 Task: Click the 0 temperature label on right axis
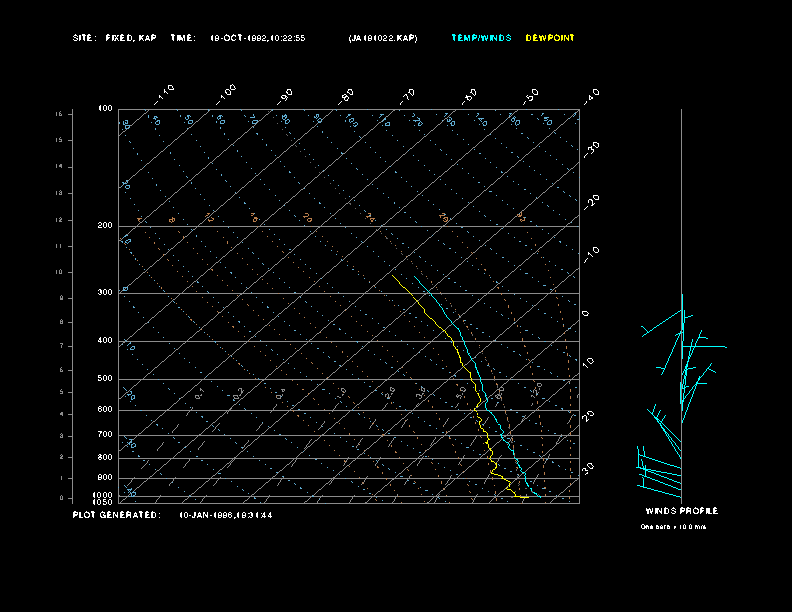[x=586, y=314]
